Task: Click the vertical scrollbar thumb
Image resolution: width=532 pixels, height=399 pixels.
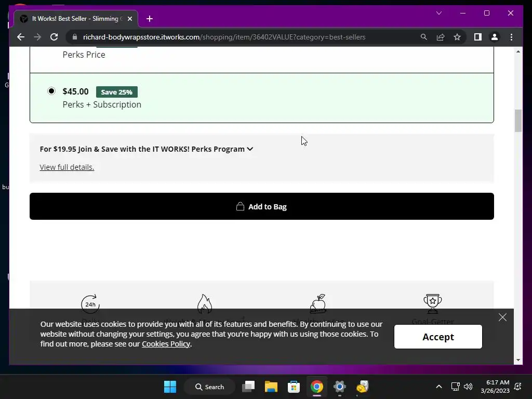Action: click(x=518, y=121)
